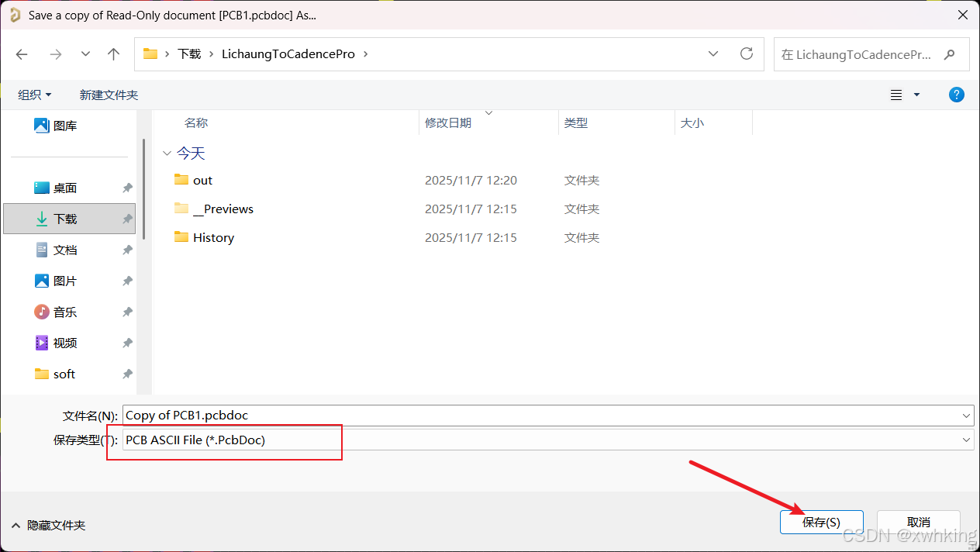Open the recent locations chevron
This screenshot has height=552, width=980.
point(85,53)
